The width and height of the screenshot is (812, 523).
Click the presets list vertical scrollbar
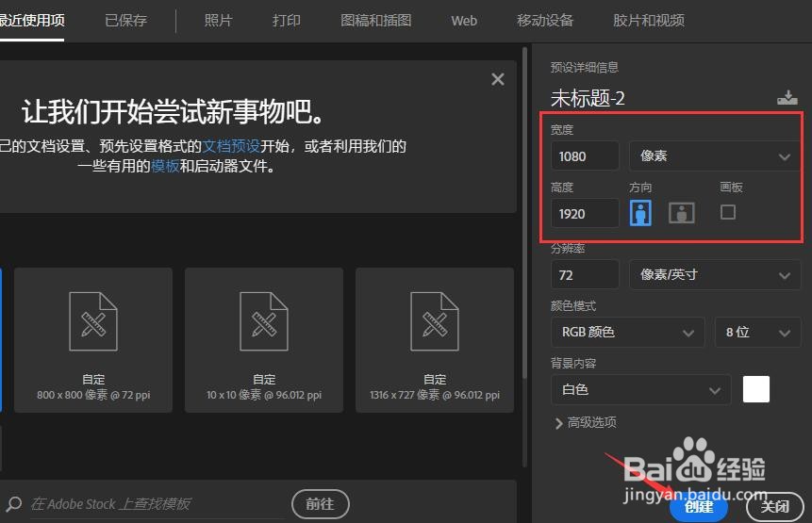click(524, 212)
